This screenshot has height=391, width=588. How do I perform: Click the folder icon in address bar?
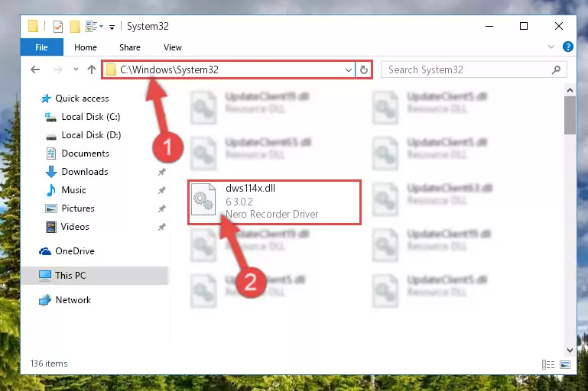click(x=111, y=69)
